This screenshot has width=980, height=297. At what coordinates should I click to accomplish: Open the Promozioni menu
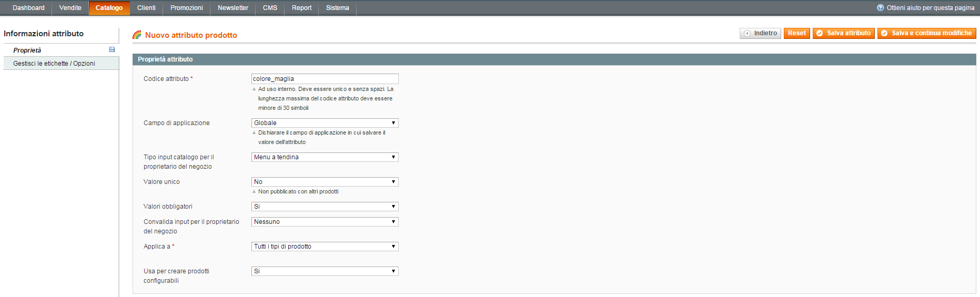tap(187, 8)
